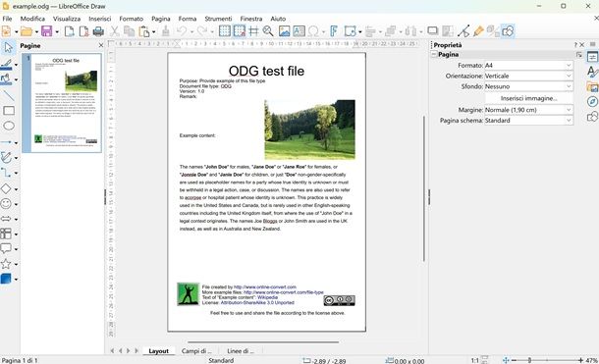Toggle Glue Points pencil button
This screenshot has width=599, height=364.
pos(478,31)
